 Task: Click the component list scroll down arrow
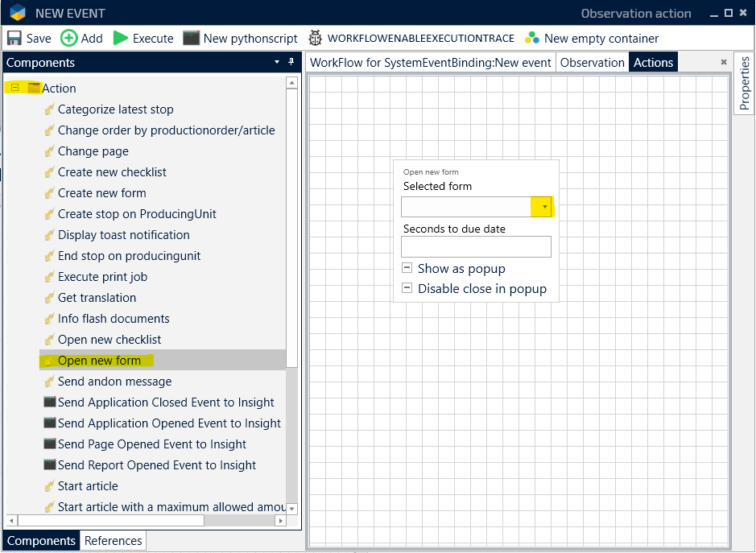291,508
